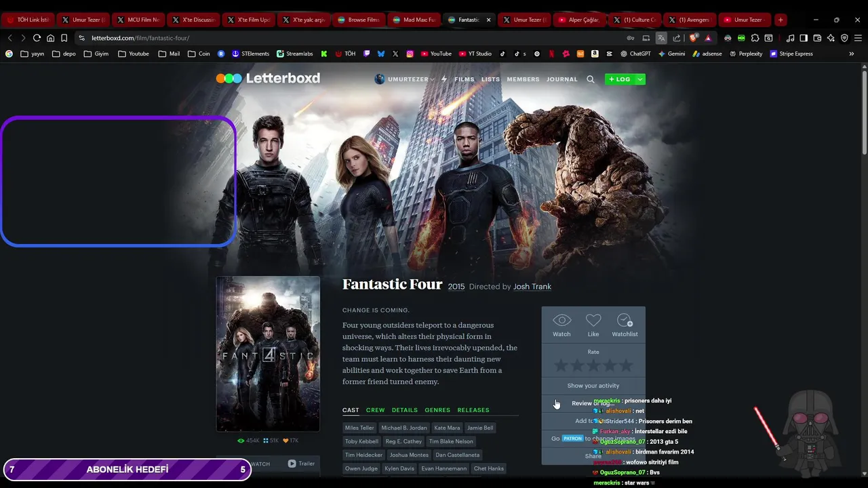Switch to Mad Max browser tab
The image size is (868, 488).
tap(414, 20)
